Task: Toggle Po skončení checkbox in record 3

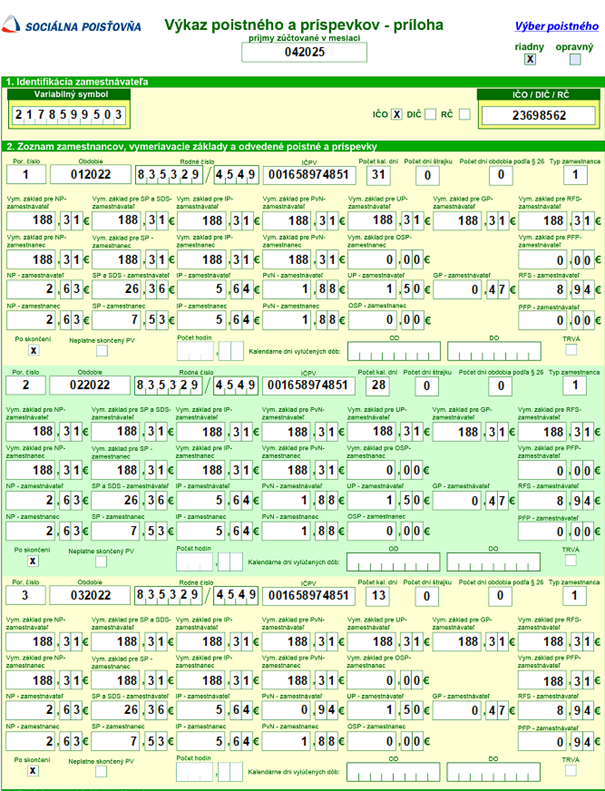Action: (x=33, y=771)
